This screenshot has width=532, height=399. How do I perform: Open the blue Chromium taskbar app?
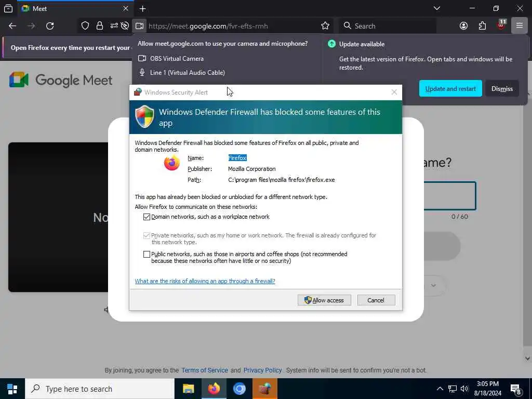pos(239,389)
